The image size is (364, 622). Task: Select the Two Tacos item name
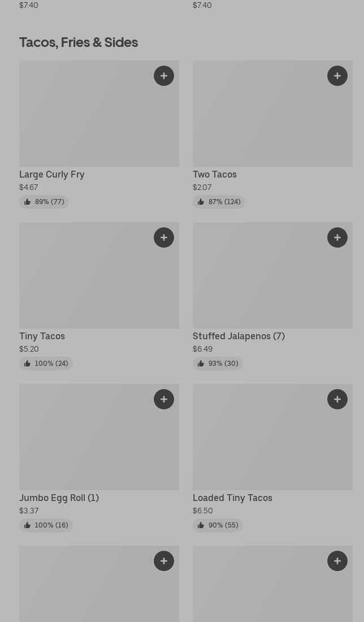[215, 174]
